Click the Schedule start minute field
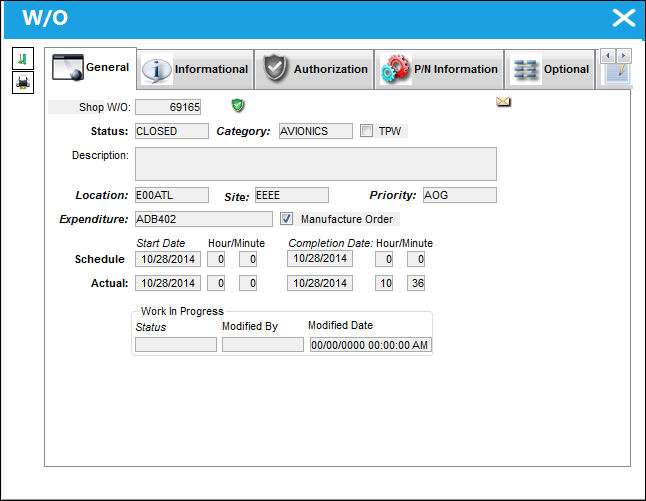 pyautogui.click(x=248, y=259)
